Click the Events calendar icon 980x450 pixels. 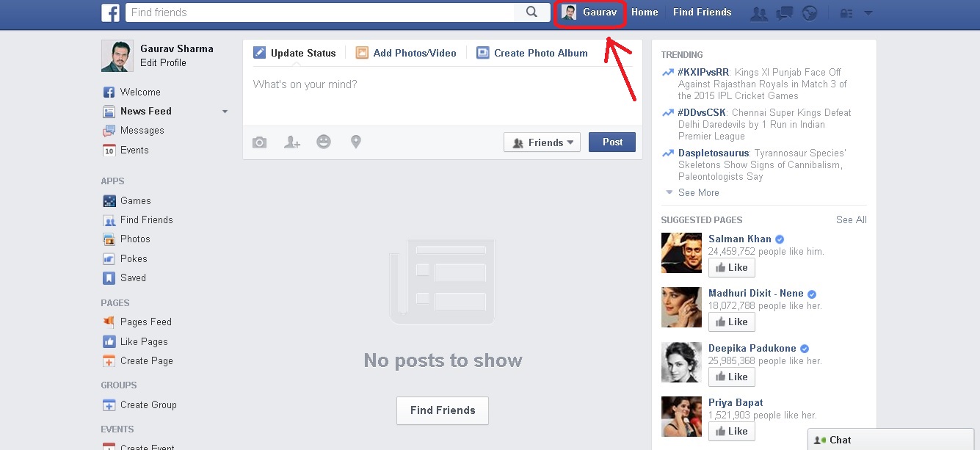[109, 150]
